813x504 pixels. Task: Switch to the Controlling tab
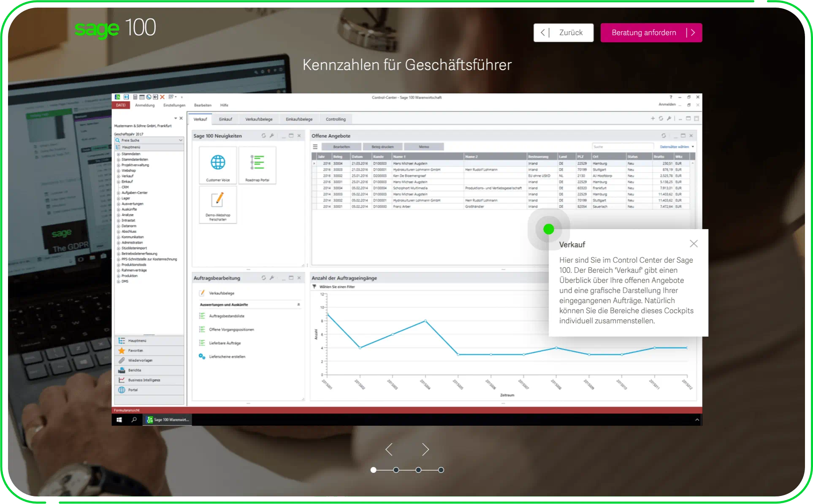coord(336,119)
